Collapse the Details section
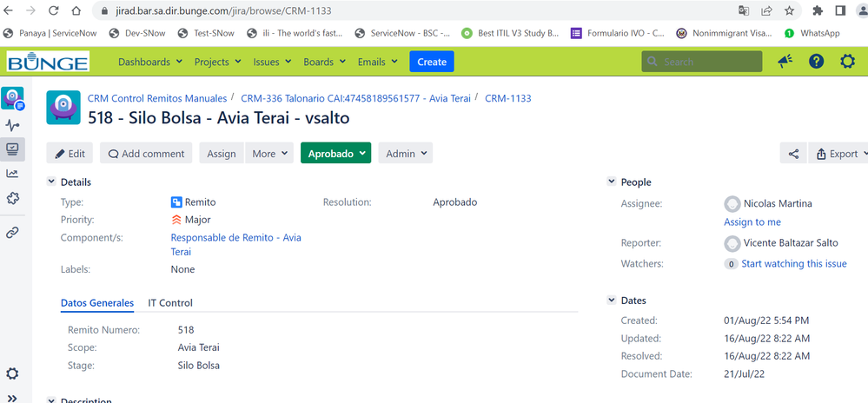 click(x=51, y=182)
